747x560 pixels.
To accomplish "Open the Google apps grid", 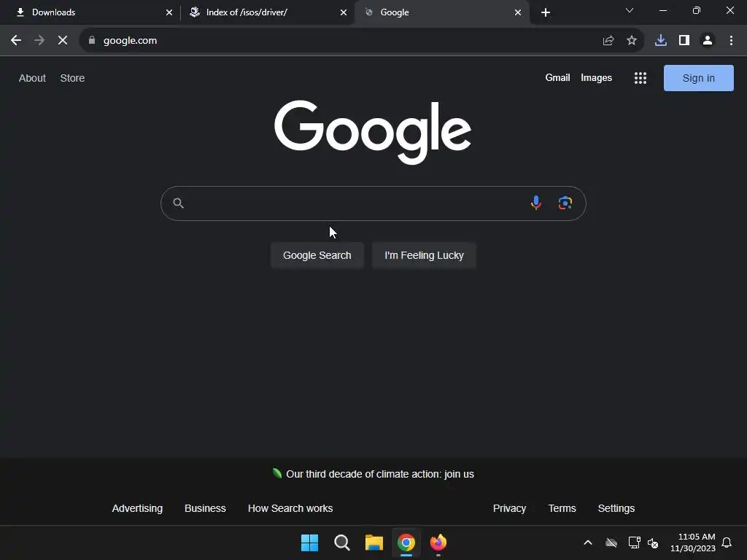I will [640, 78].
